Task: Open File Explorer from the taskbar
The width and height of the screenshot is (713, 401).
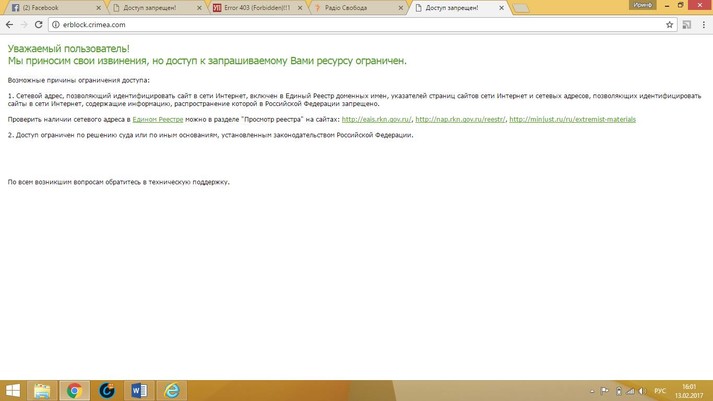Action: (42, 390)
